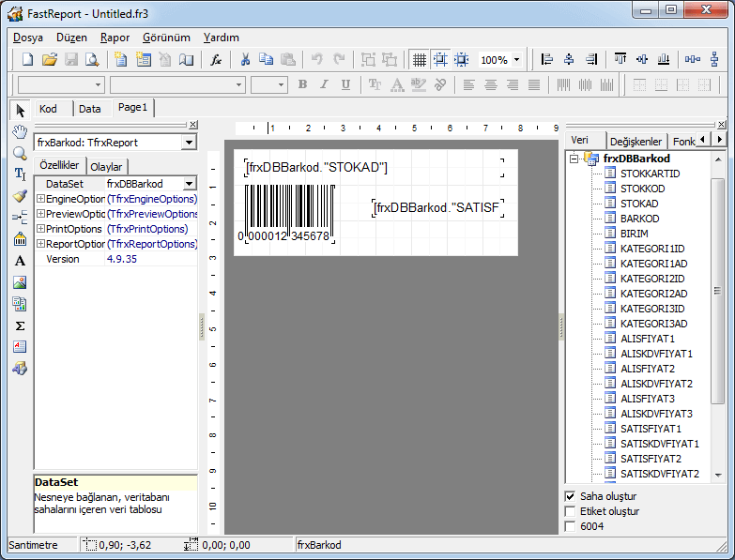Check the 6004 checkbox
The height and width of the screenshot is (560, 735).
570,526
